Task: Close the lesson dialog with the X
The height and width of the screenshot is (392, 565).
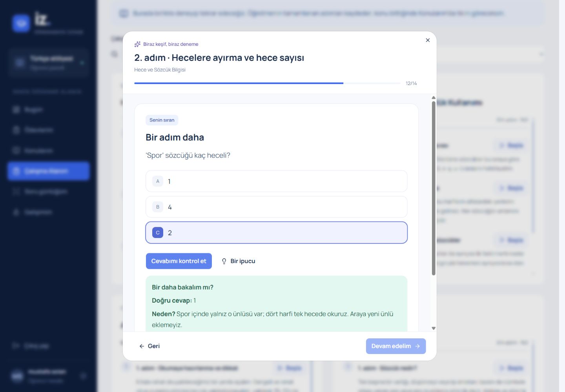Action: 428,40
